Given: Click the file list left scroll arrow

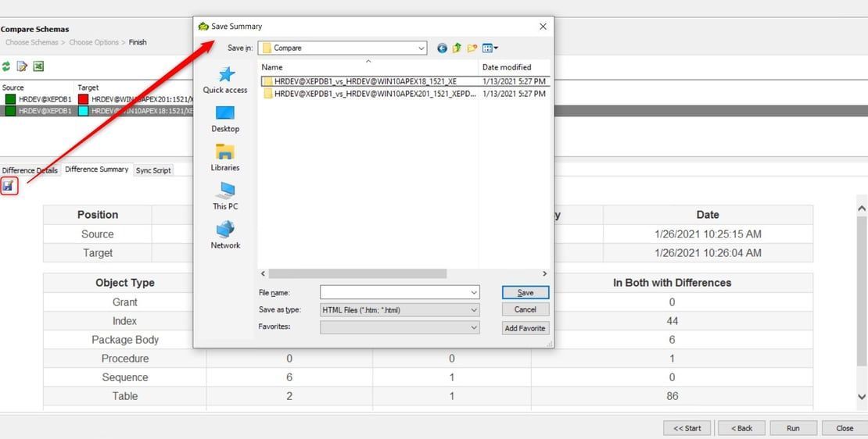Looking at the screenshot, I should point(264,273).
